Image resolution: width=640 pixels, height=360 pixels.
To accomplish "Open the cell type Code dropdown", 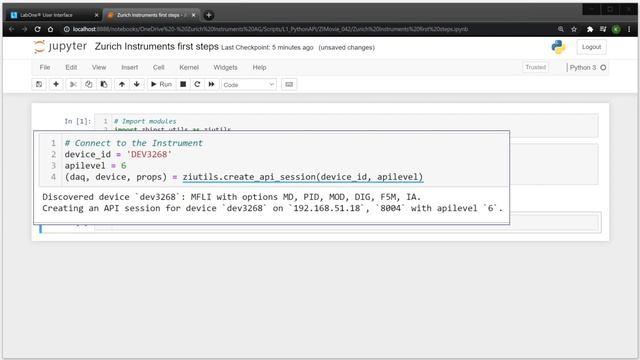I will pos(249,85).
